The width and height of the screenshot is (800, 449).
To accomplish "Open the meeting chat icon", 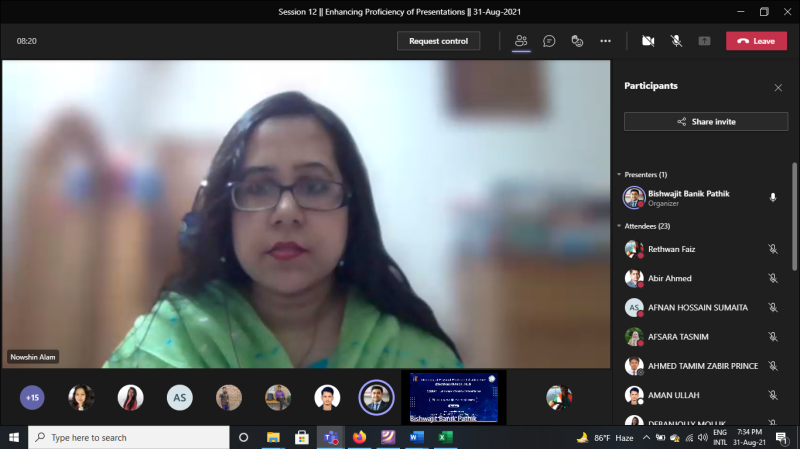I will click(549, 41).
